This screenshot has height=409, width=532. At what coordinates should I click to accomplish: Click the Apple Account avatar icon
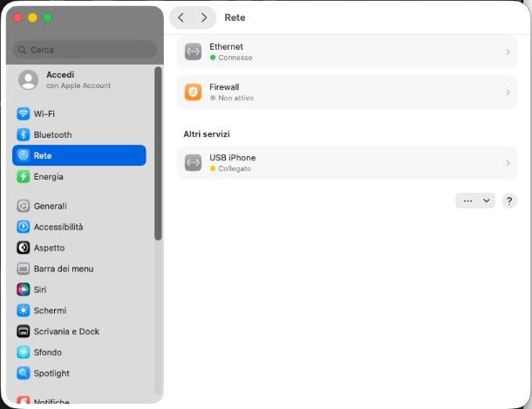point(28,80)
